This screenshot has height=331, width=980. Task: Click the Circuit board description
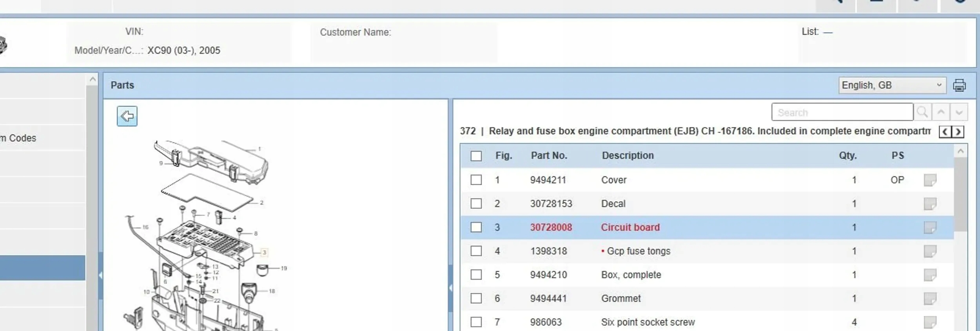[x=630, y=227]
